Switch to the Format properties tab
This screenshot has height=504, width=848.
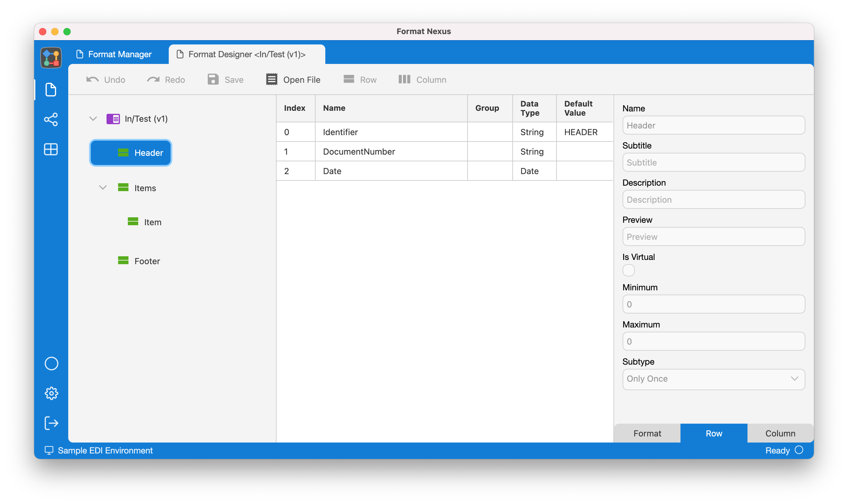click(x=647, y=433)
